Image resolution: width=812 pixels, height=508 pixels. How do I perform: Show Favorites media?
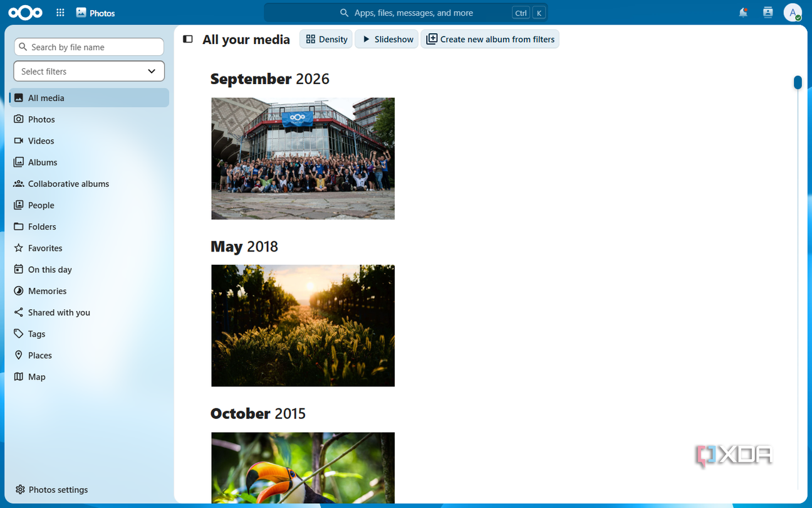click(x=89, y=248)
